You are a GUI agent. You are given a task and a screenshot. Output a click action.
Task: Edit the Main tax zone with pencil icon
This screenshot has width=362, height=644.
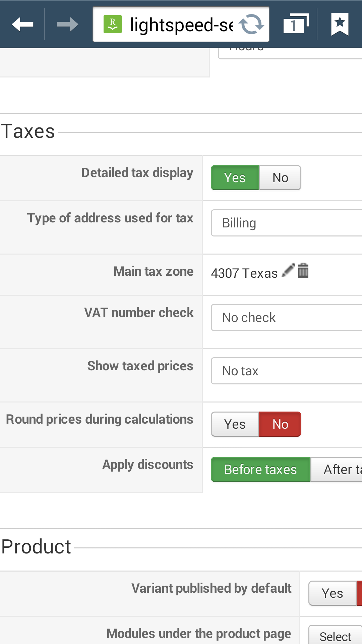coord(288,270)
